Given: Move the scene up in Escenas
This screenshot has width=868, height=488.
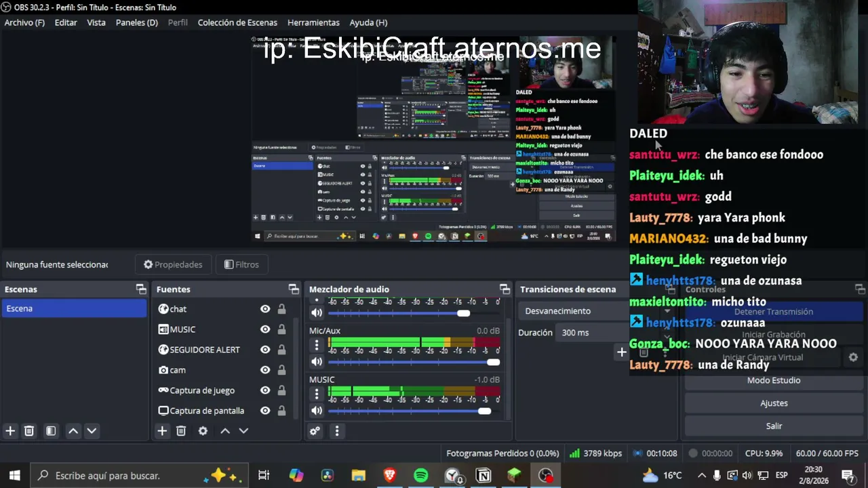Looking at the screenshot, I should click(x=73, y=431).
